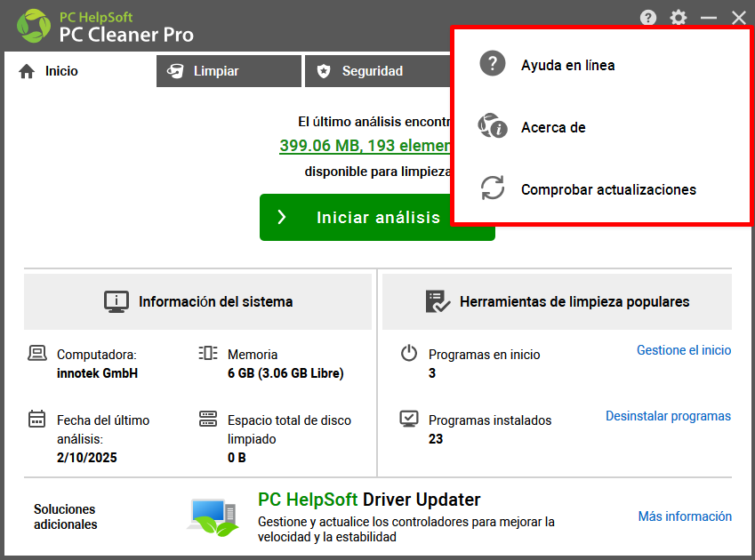Image resolution: width=755 pixels, height=560 pixels.
Task: Click the laptop icon next to Computadora
Action: tap(37, 353)
